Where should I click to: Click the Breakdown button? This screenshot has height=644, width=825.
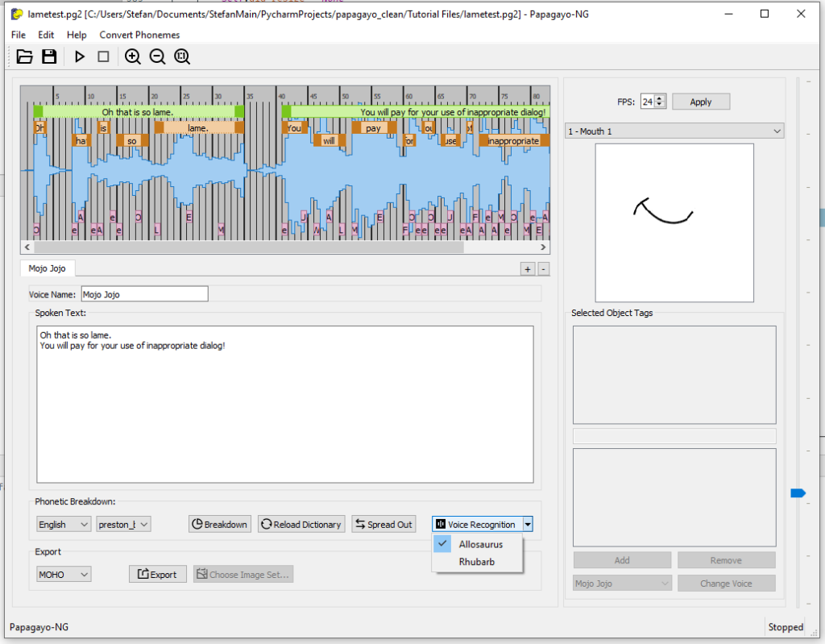click(219, 525)
